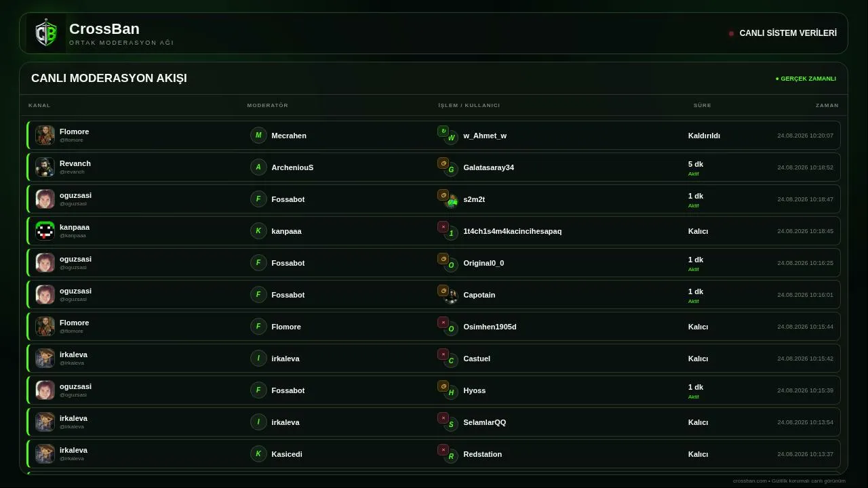The width and height of the screenshot is (868, 488).
Task: Open username Capotain
Action: [x=479, y=295]
